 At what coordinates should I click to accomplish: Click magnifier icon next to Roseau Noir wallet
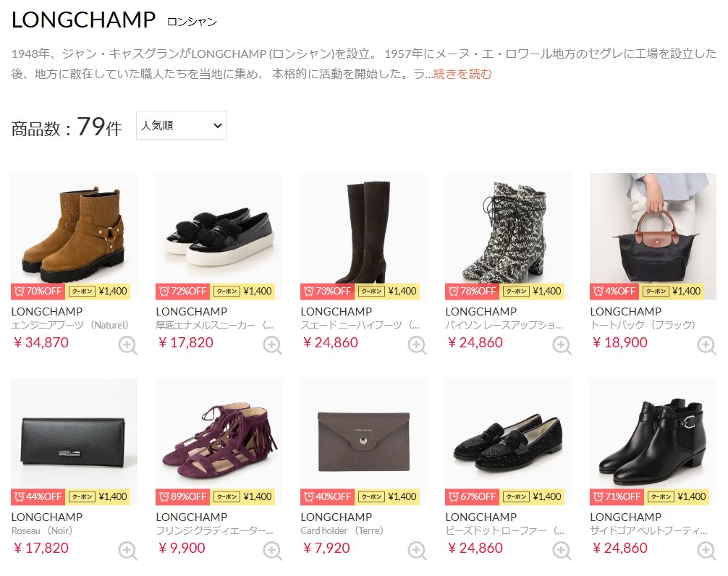tap(127, 551)
